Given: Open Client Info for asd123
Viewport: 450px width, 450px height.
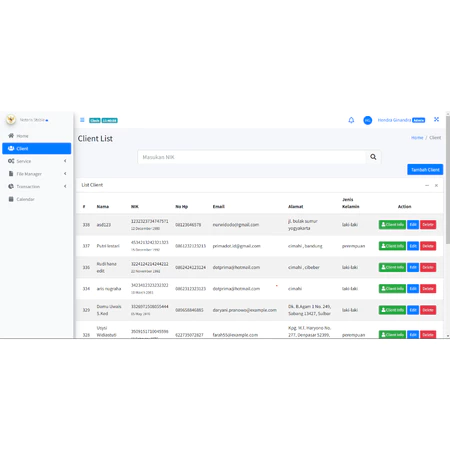Looking at the screenshot, I should (392, 225).
